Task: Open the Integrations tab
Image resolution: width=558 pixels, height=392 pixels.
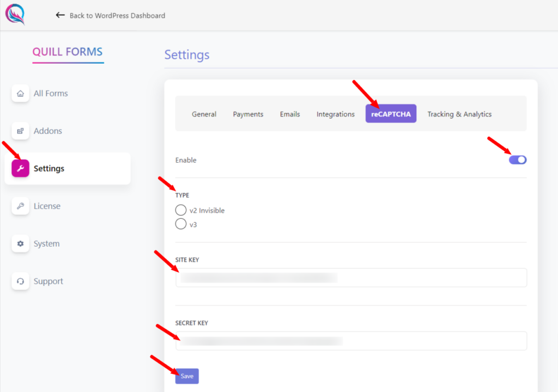Action: (336, 114)
